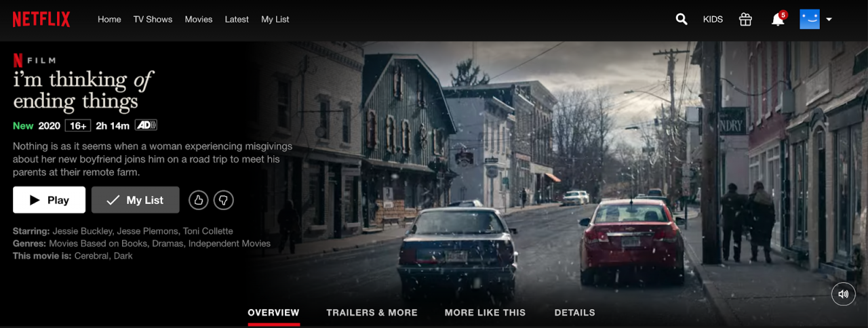Click the Netflix N Film logo

pos(34,60)
